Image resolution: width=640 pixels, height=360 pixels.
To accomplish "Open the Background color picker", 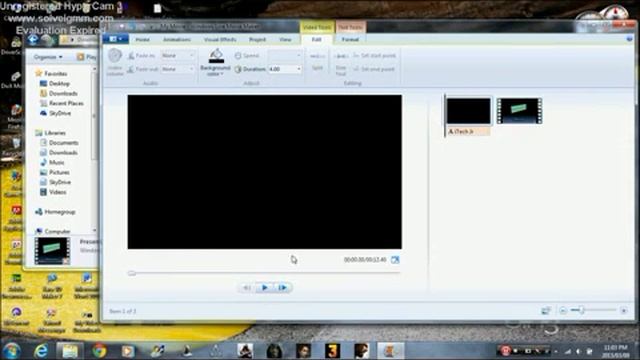I will (216, 62).
